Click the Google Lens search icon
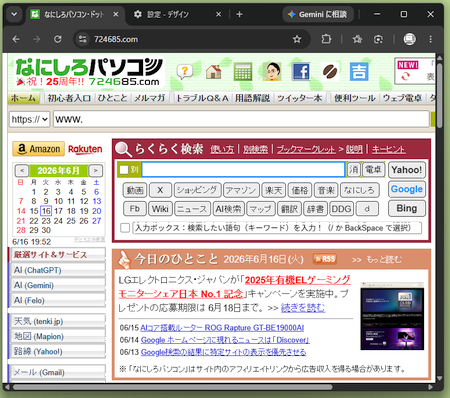The image size is (450, 398). [378, 39]
